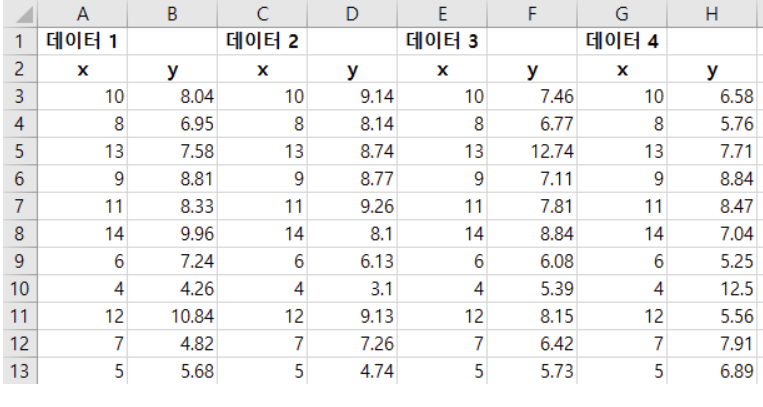Select cell with value 12.74

[532, 151]
